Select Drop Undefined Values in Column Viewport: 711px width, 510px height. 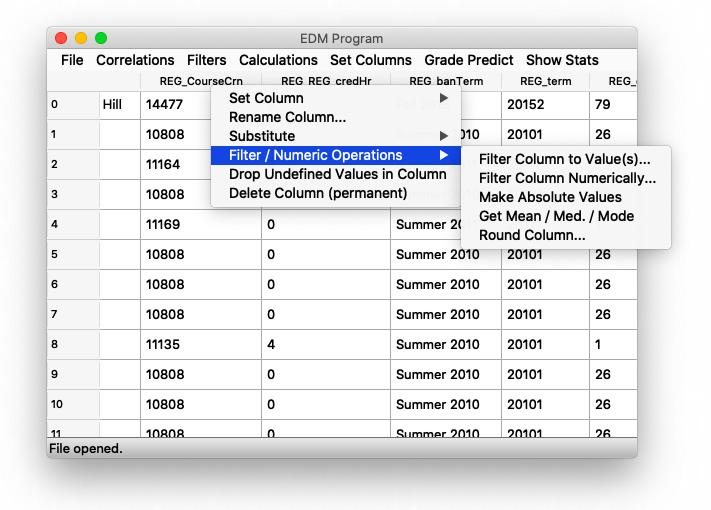pos(337,174)
